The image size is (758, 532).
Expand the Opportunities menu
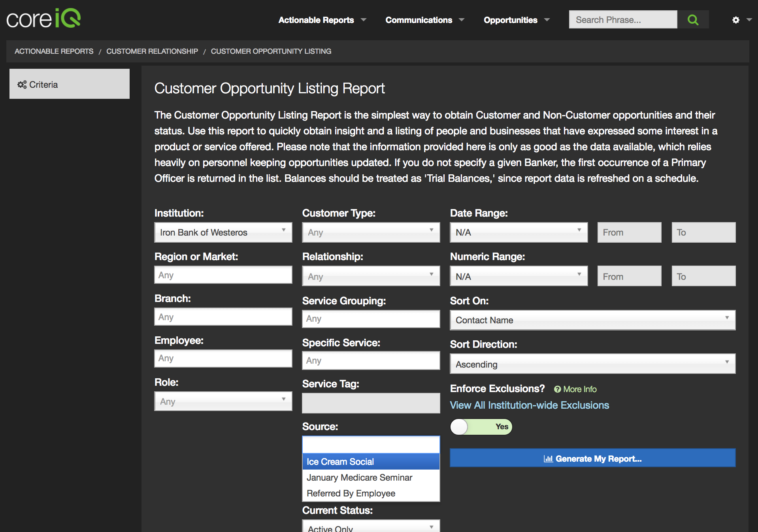tap(516, 20)
